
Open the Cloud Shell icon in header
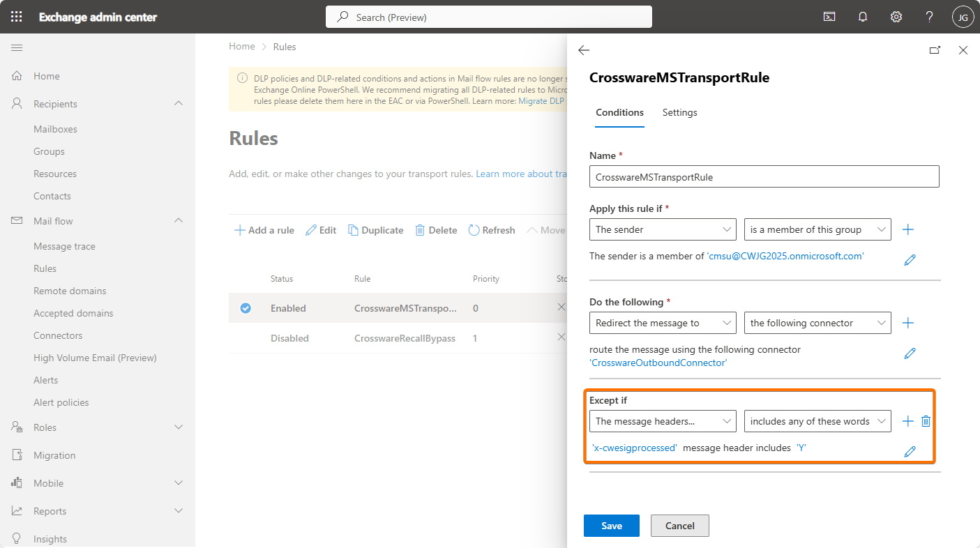pyautogui.click(x=829, y=17)
